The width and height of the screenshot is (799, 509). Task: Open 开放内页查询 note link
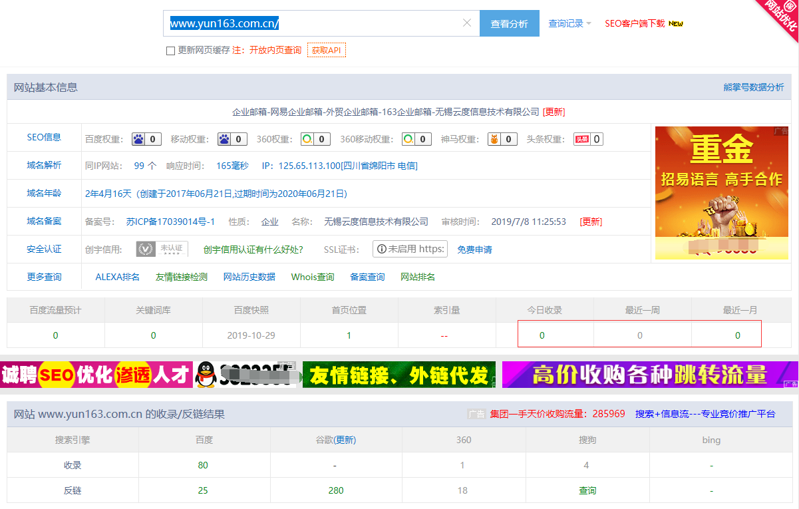pos(275,50)
